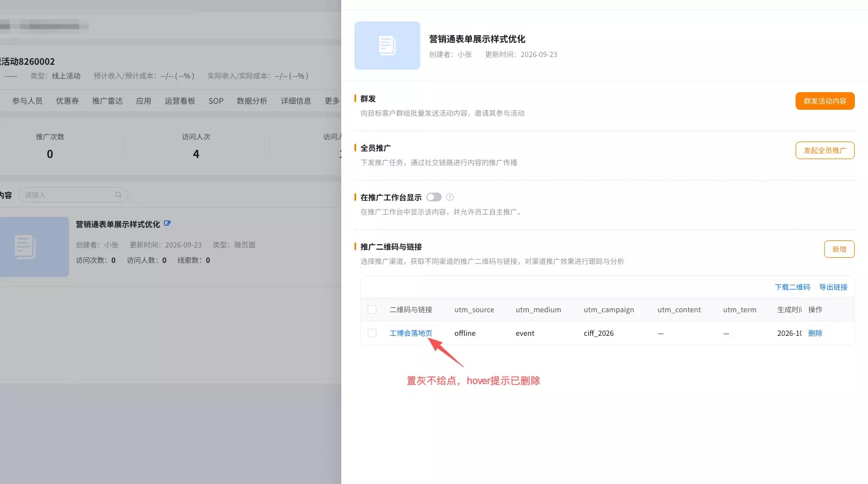Switch to the 参与人员 tab

tap(27, 101)
